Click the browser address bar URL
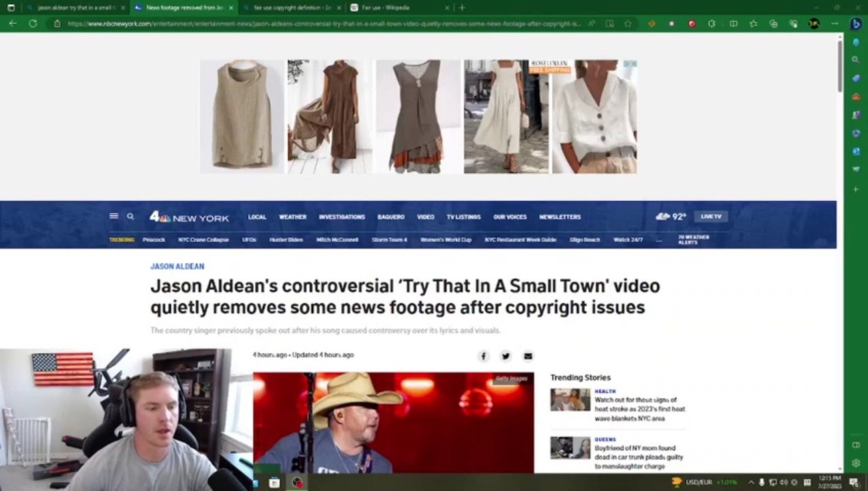The height and width of the screenshot is (491, 868). pos(324,23)
